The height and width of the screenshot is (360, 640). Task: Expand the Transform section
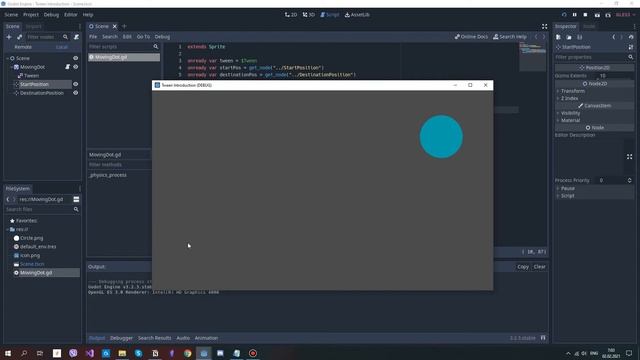[x=573, y=91]
